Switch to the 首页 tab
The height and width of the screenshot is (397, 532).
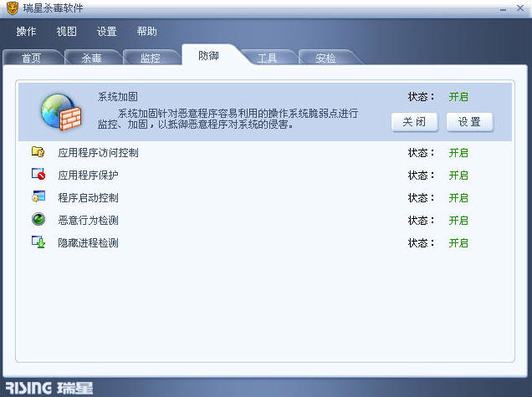[32, 58]
